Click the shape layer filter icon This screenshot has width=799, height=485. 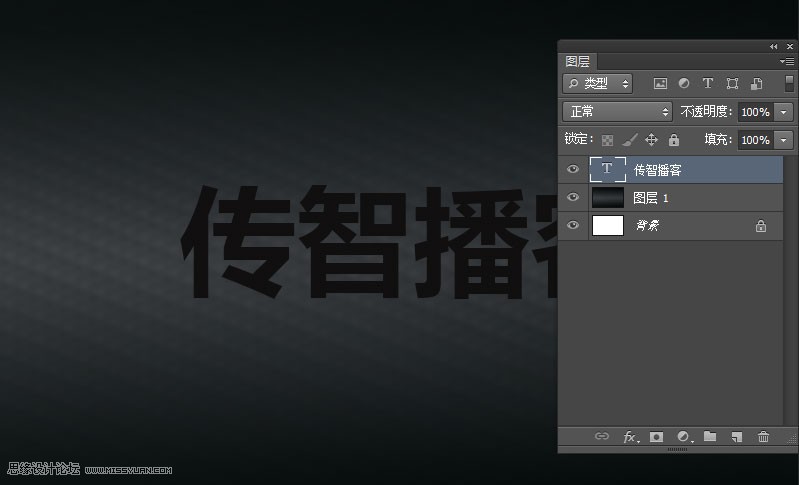(x=732, y=84)
